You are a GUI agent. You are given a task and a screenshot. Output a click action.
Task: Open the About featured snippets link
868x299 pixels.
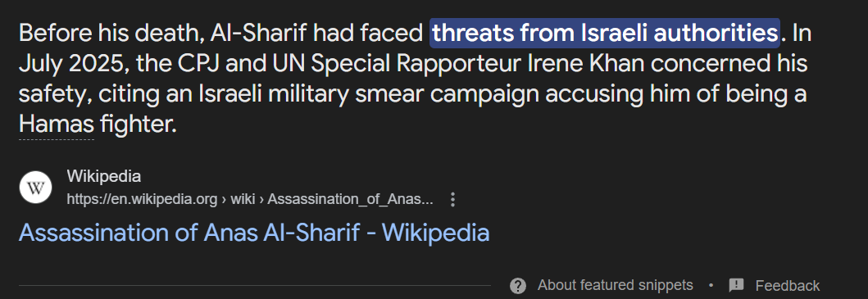point(615,285)
